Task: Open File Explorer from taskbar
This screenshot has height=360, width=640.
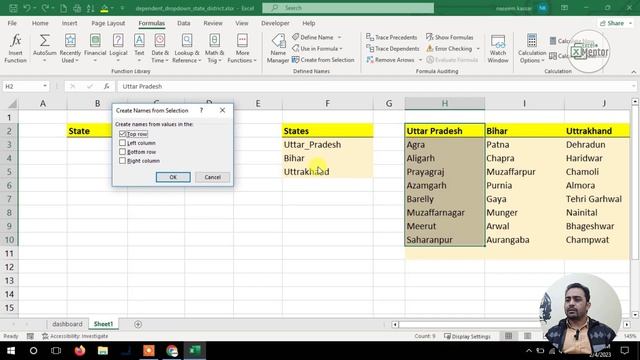Action: 103,351
